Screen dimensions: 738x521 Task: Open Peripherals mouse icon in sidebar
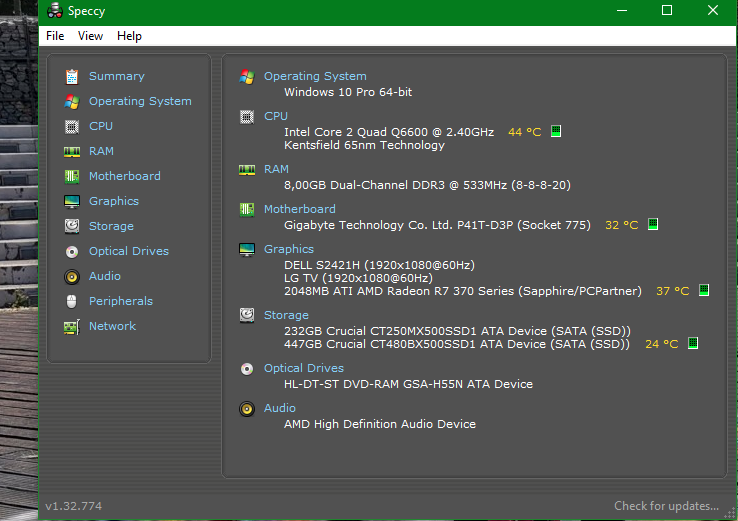[x=72, y=301]
